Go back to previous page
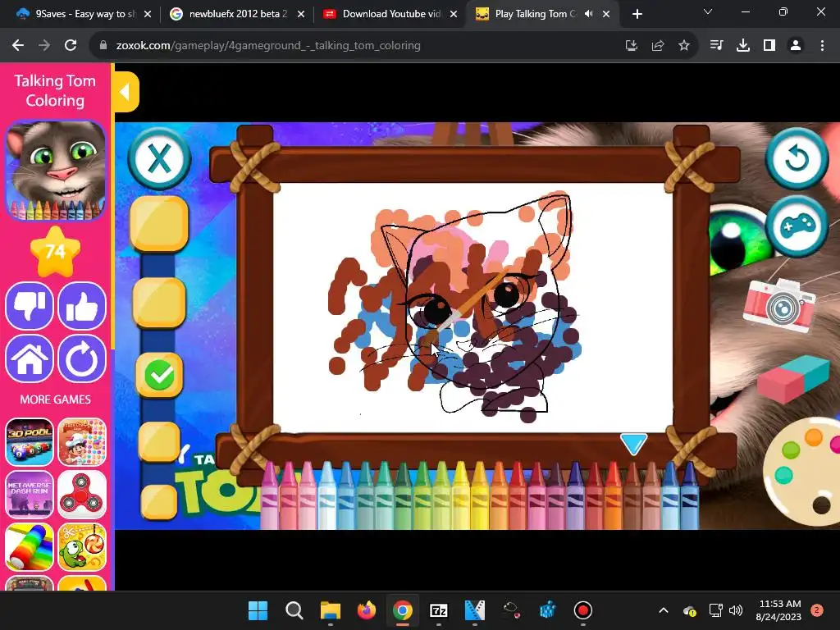Viewport: 840px width, 630px height. pos(18,46)
